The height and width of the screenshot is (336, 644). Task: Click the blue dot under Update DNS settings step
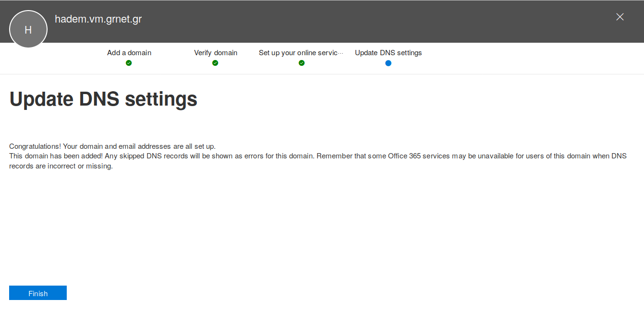(388, 63)
